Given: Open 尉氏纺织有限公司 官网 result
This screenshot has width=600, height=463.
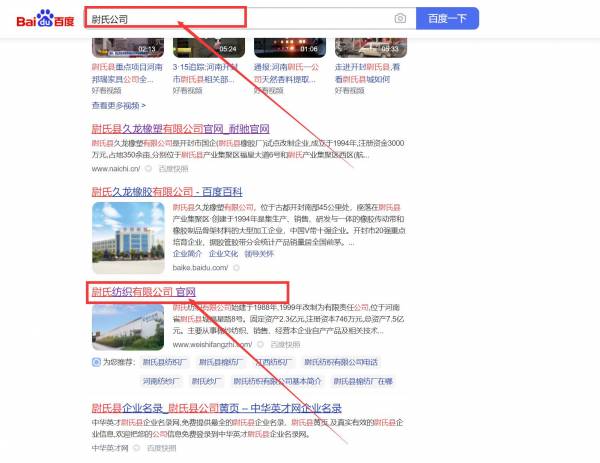Looking at the screenshot, I should [x=143, y=292].
